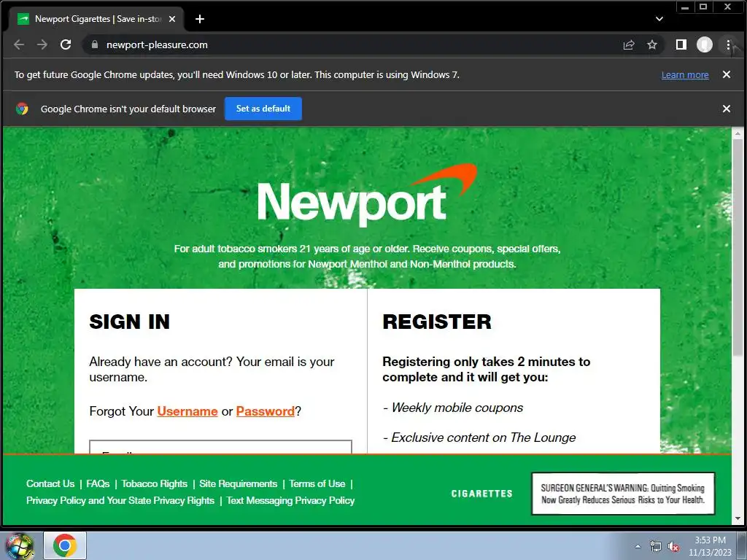Image resolution: width=747 pixels, height=560 pixels.
Task: Click the page scrollbar down arrow
Action: coord(738,518)
